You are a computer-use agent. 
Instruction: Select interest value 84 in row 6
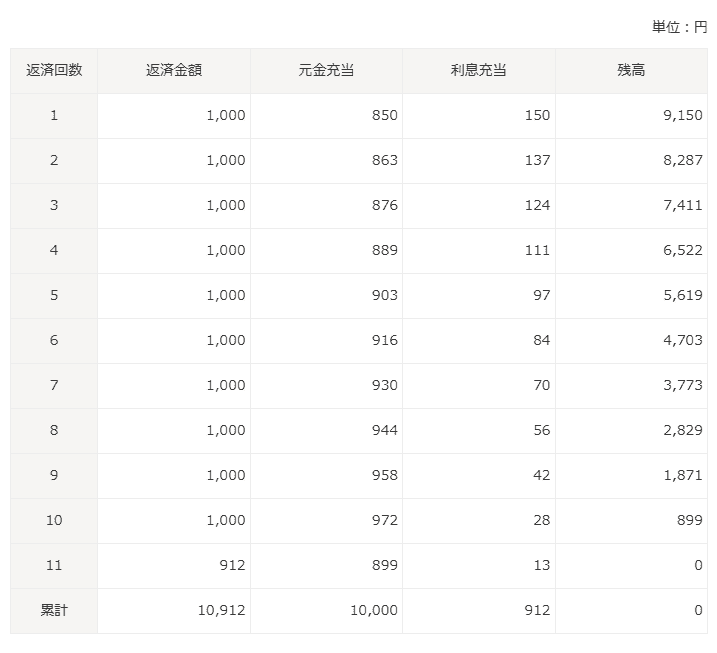coord(541,340)
